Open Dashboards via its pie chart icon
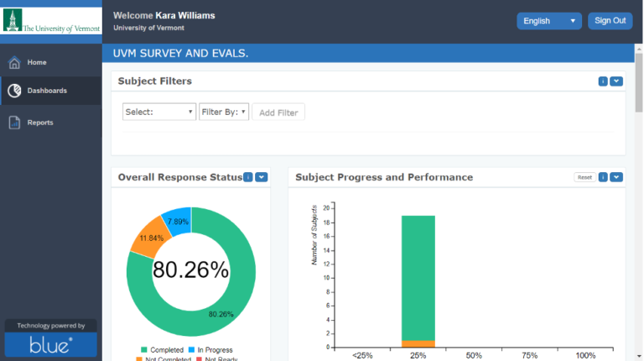Screen dimensions: 644x361 pyautogui.click(x=14, y=91)
